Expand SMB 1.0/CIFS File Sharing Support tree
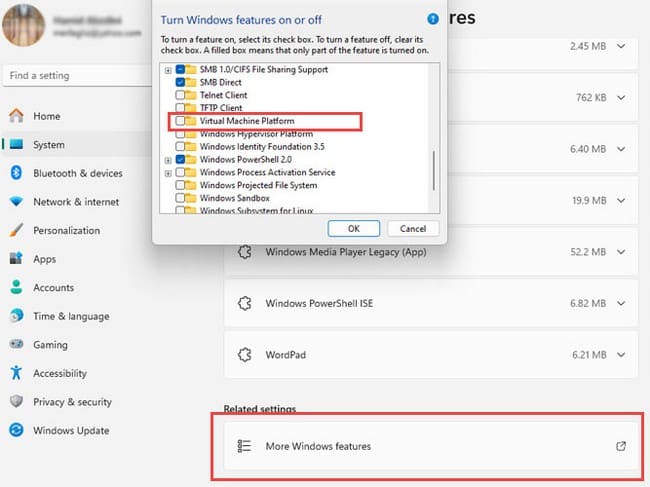Viewport: 650px width, 487px height. pos(168,70)
